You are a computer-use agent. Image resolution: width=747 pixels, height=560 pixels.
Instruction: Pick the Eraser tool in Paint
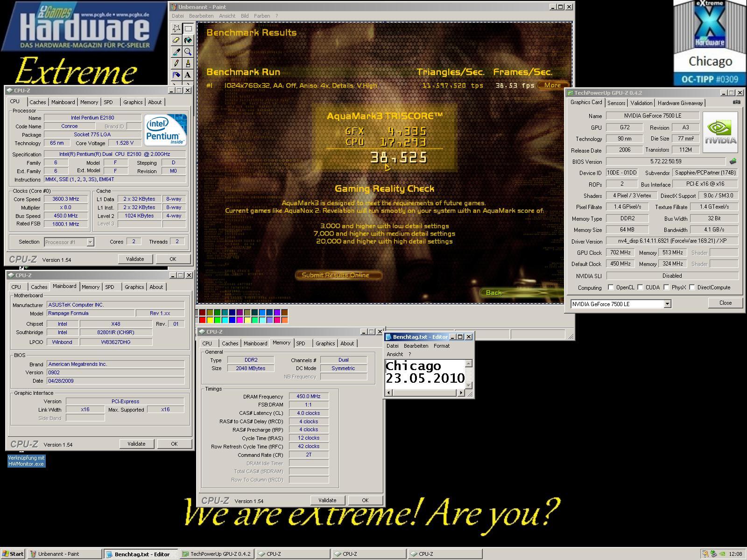pos(176,40)
